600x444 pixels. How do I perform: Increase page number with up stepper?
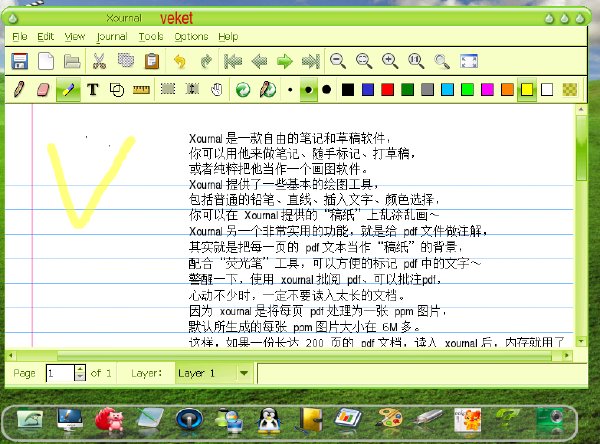(80, 369)
